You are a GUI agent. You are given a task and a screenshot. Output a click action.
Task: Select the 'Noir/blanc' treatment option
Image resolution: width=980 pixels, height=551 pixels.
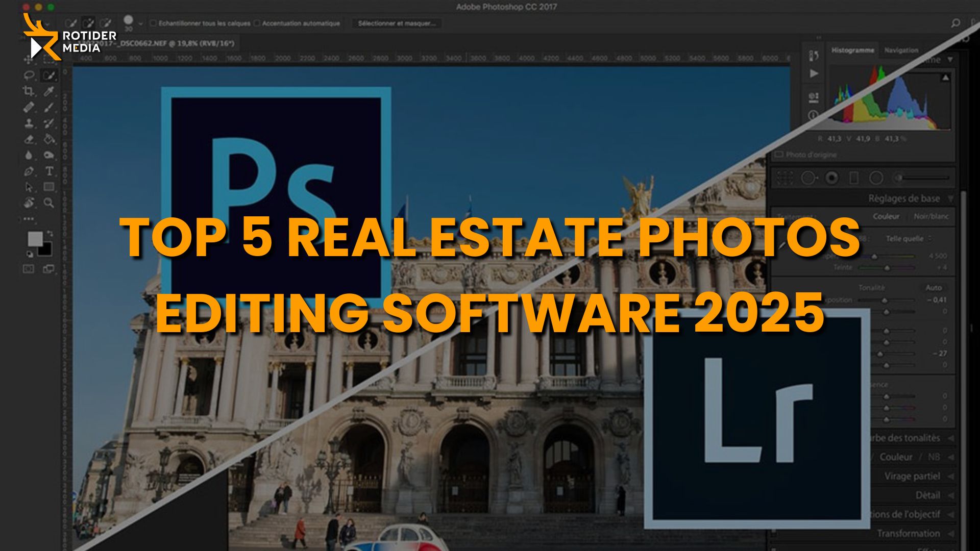point(931,216)
